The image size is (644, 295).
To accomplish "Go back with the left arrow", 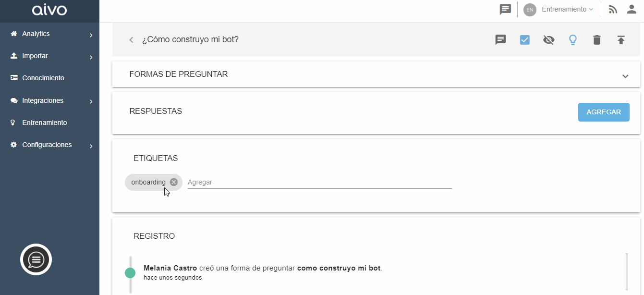I will coord(131,40).
